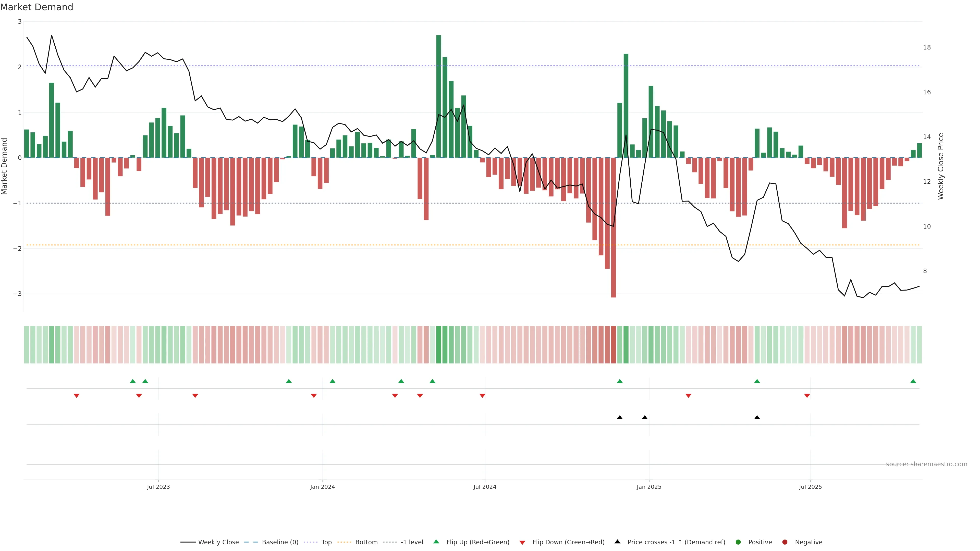Click the Jan 2025 x-axis label
980x551 pixels.
(649, 487)
